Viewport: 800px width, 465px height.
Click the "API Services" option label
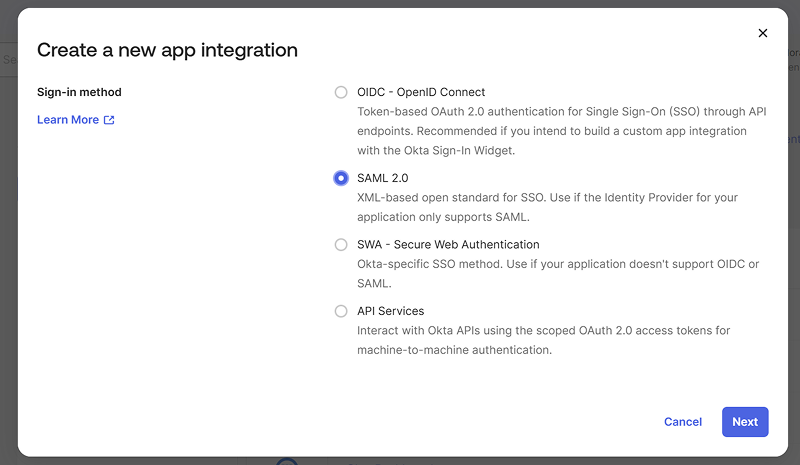click(391, 311)
